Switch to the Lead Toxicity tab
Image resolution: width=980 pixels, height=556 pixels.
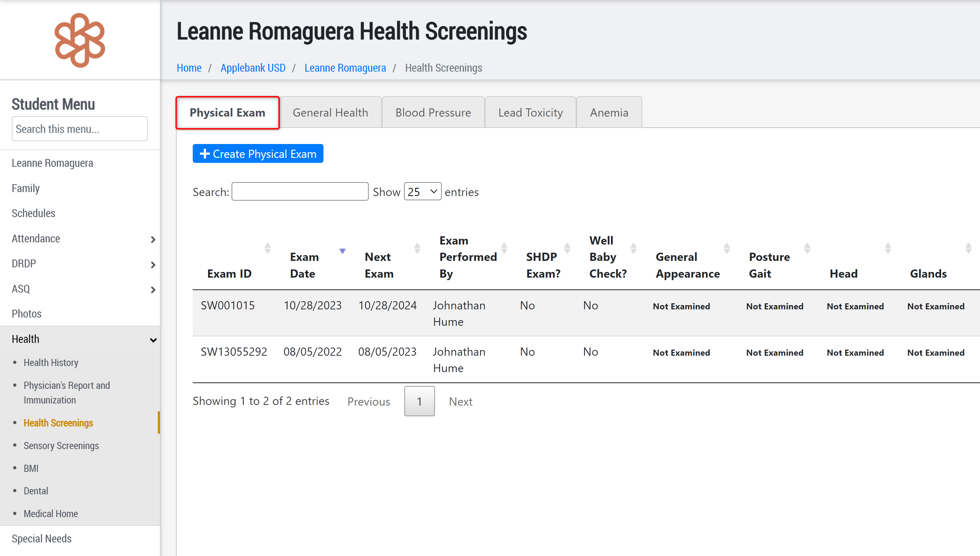click(530, 113)
